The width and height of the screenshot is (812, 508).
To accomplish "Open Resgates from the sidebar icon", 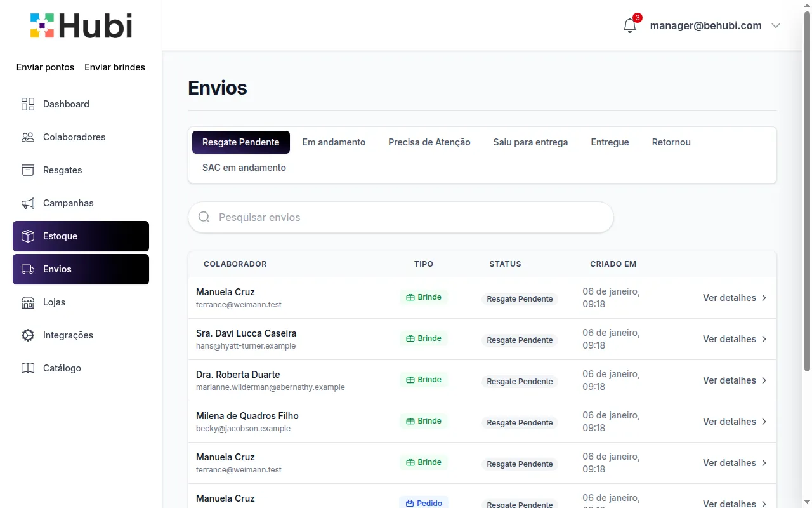I will click(x=28, y=170).
